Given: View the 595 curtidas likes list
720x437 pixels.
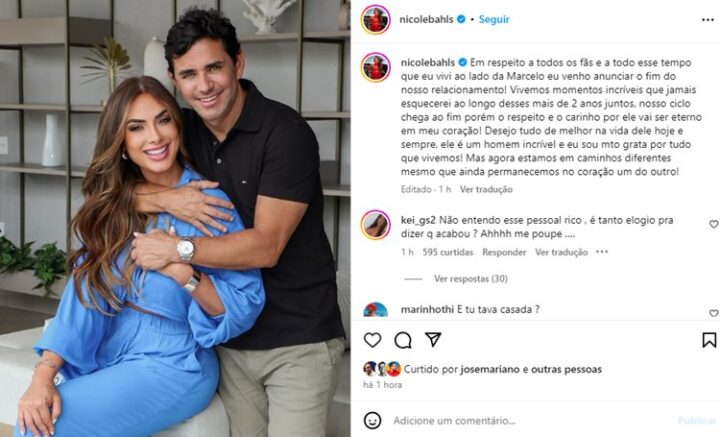Looking at the screenshot, I should tap(448, 252).
